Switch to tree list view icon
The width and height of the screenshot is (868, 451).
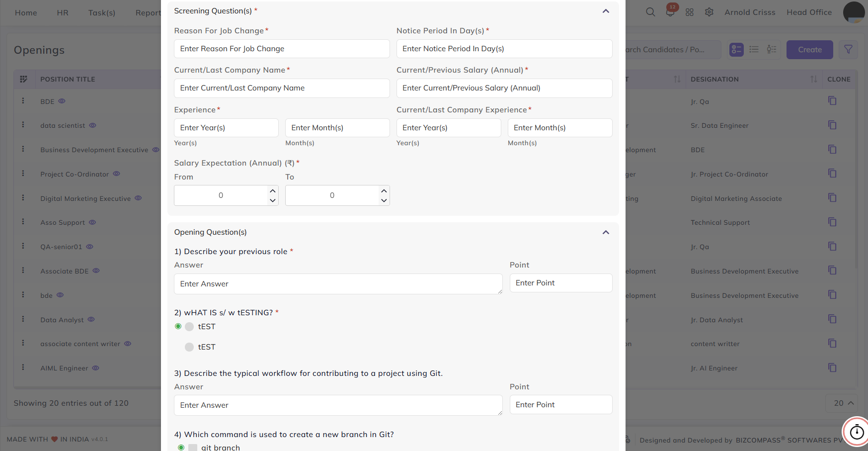(772, 49)
